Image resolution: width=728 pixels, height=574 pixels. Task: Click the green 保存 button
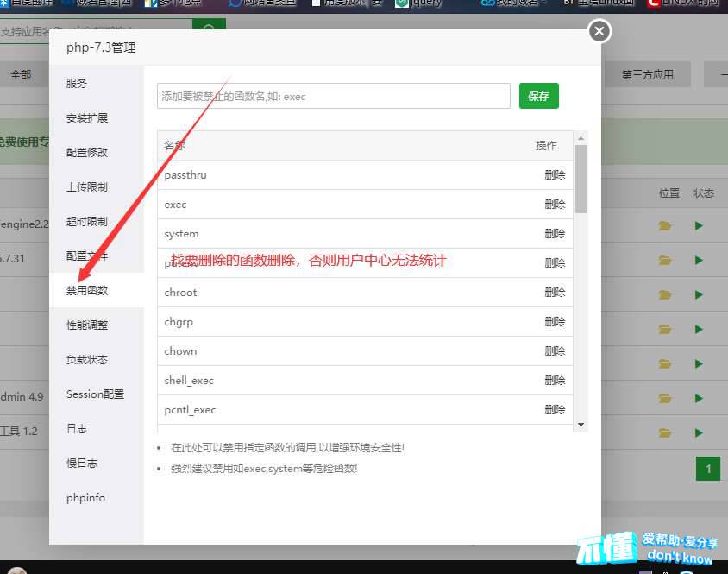pyautogui.click(x=538, y=96)
